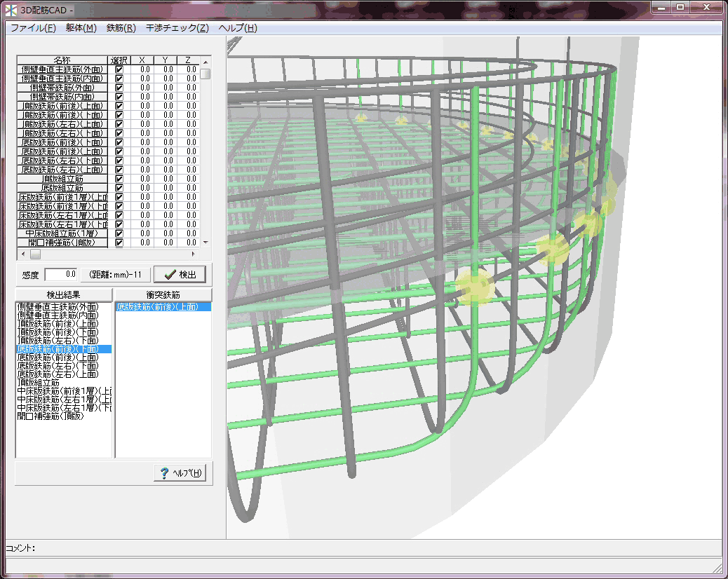Uncheck 側壁垂直主鉄筋(内面) selection checkbox

tap(119, 79)
